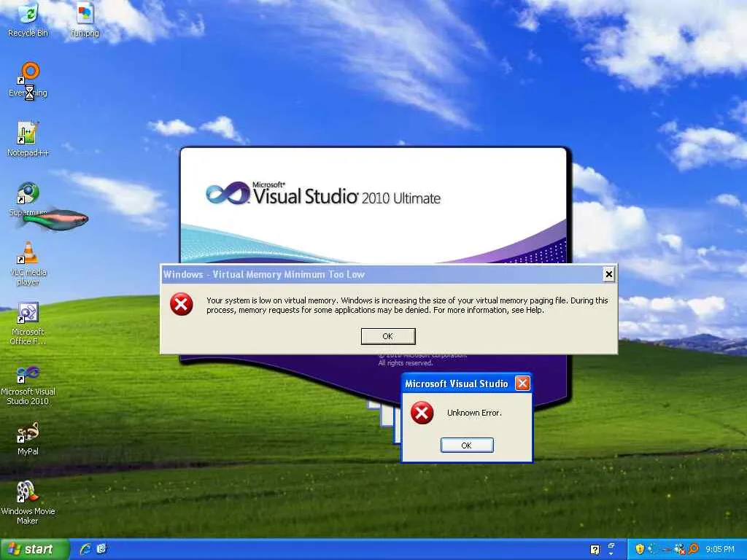Open language bar options dropdown arrow

tap(611, 554)
